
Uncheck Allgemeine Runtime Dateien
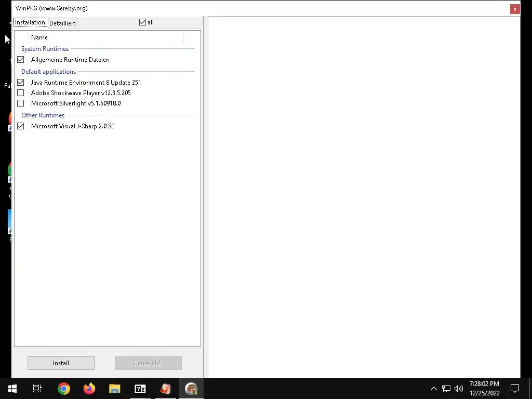(21, 60)
